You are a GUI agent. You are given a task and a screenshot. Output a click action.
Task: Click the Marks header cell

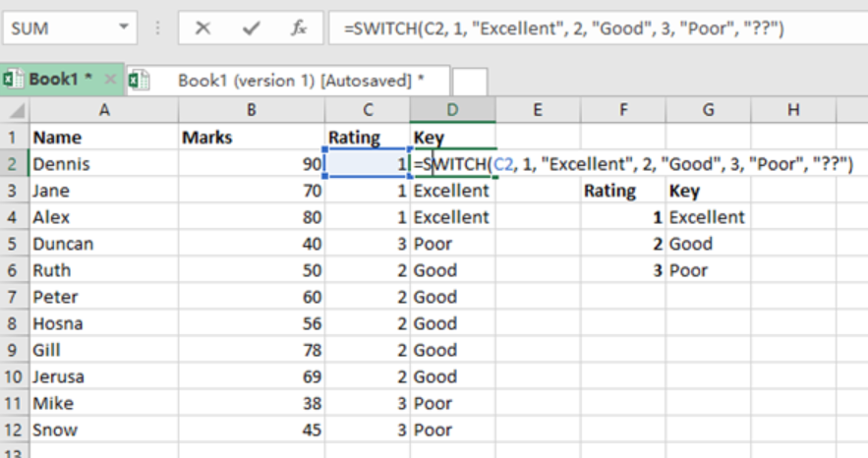pos(252,138)
